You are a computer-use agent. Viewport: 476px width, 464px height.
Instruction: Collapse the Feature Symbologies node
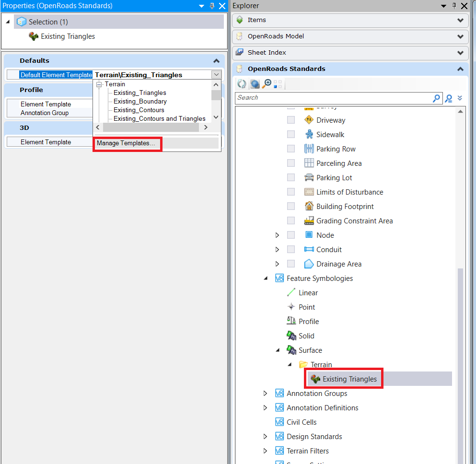click(266, 278)
